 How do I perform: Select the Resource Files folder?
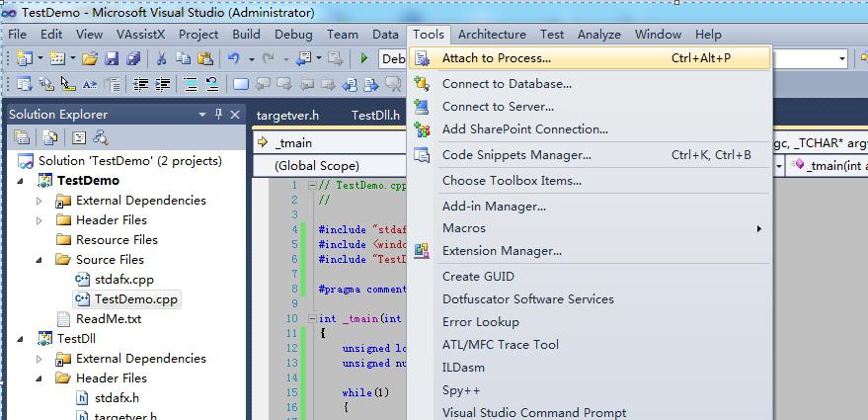pos(117,240)
